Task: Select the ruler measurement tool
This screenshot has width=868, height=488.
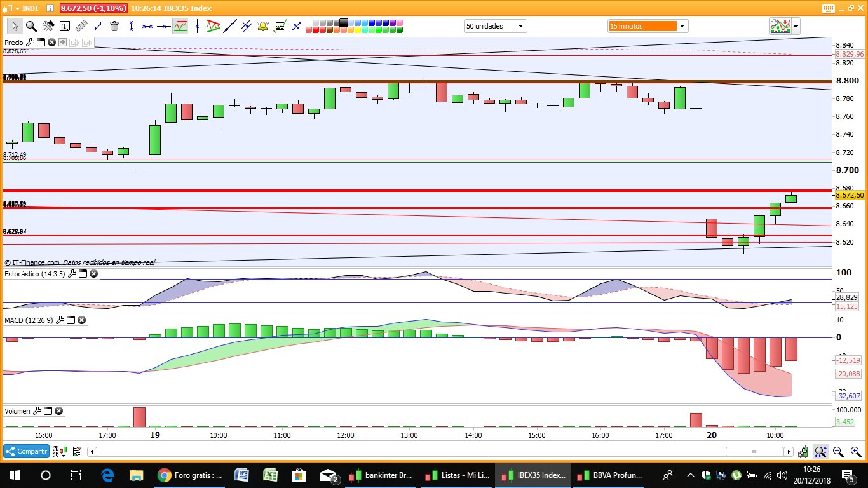Action: [81, 26]
